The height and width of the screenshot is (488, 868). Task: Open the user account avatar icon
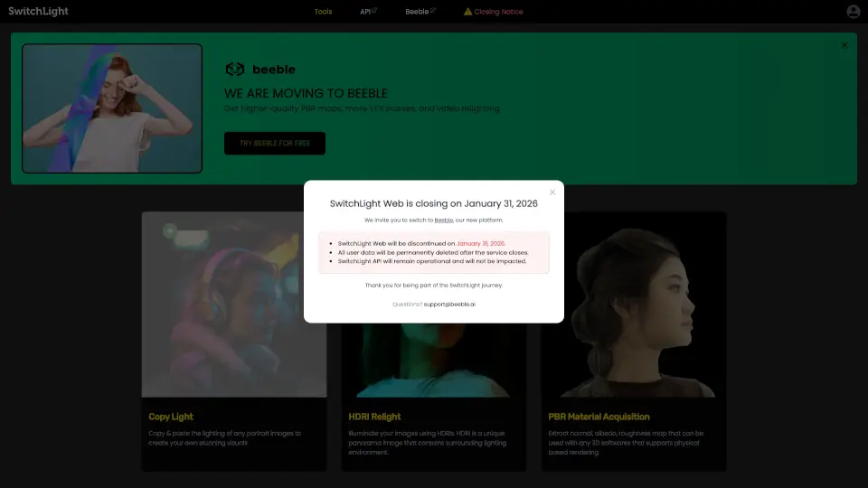853,12
